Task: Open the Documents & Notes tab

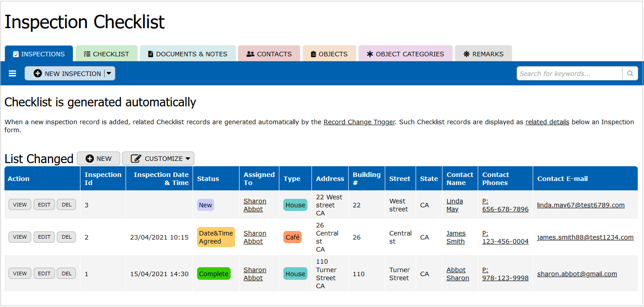Action: tap(187, 54)
